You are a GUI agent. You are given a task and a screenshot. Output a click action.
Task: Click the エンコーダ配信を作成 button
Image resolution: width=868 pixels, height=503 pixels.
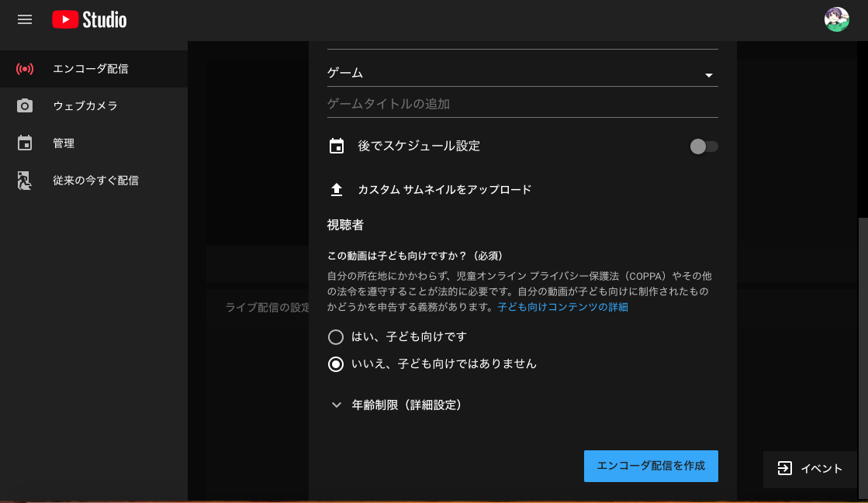(x=650, y=466)
